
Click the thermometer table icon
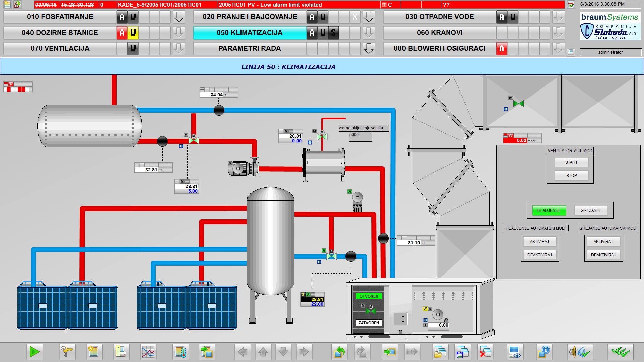coord(181,352)
